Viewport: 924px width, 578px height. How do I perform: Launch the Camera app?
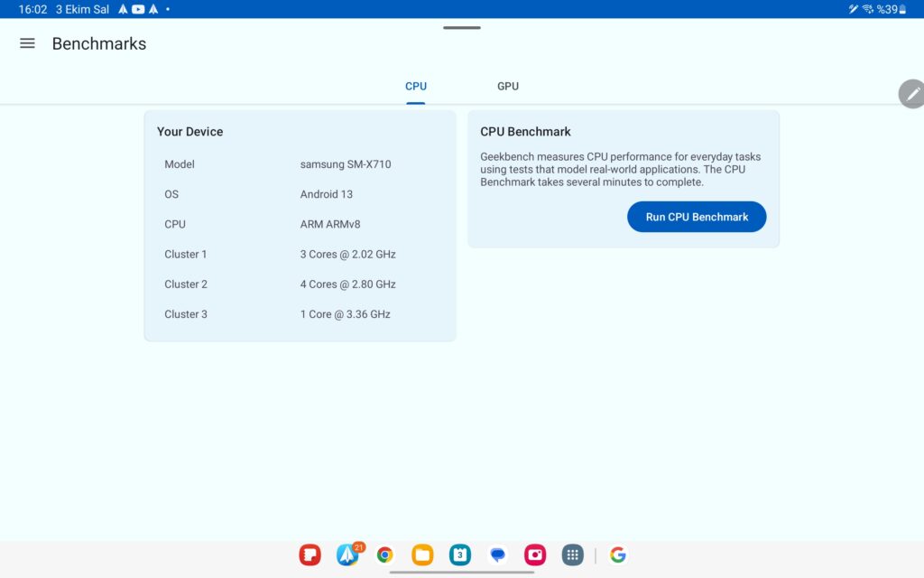click(x=535, y=555)
